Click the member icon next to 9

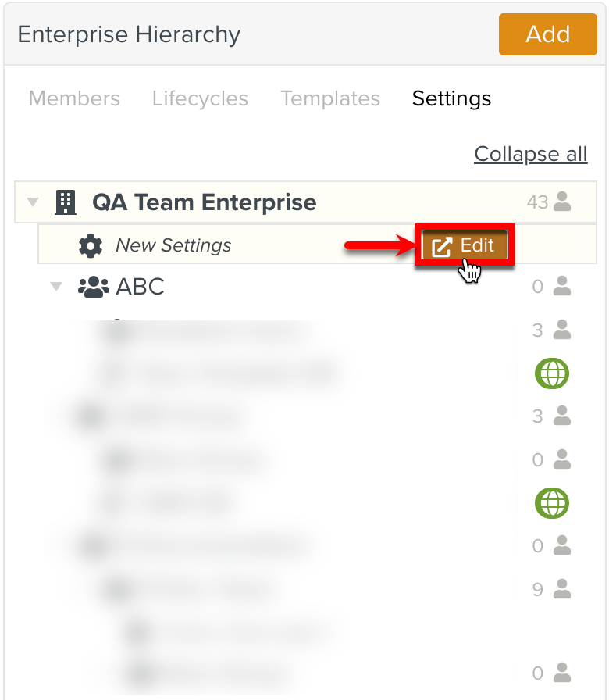point(561,589)
